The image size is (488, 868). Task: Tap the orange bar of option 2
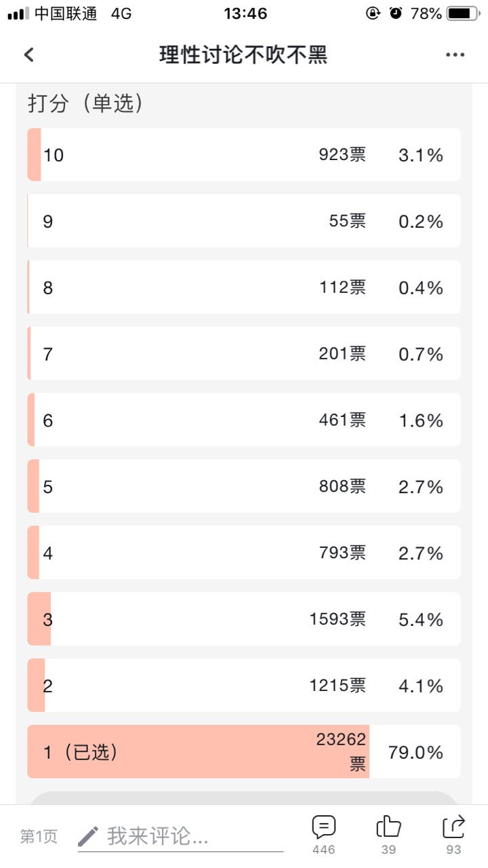pos(36,686)
